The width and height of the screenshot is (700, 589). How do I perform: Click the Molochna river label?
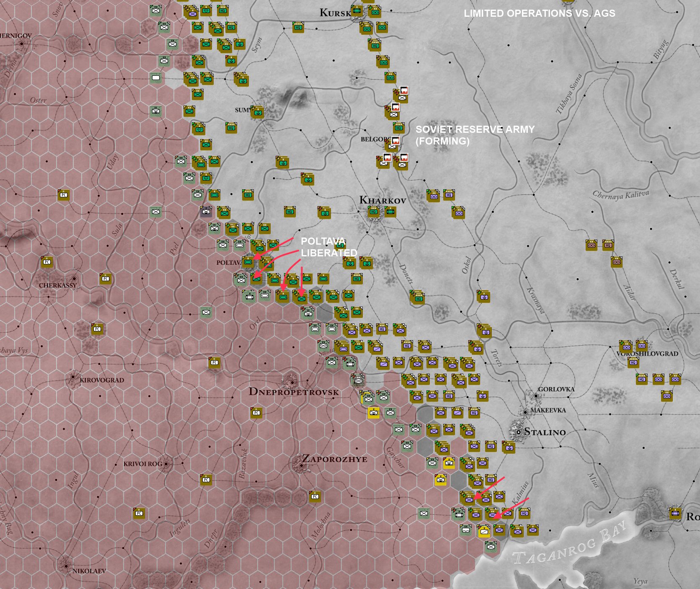tap(321, 525)
